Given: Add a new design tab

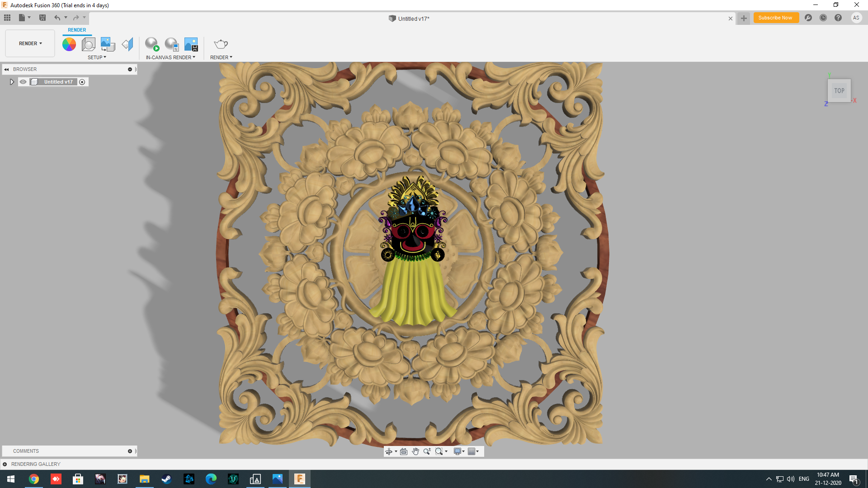Looking at the screenshot, I should tap(744, 19).
